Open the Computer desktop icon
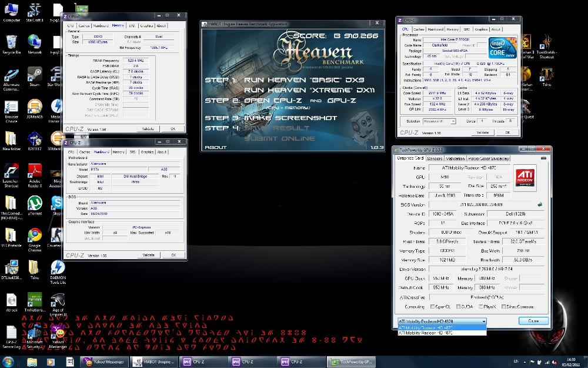Viewport: 588px width, 368px height. point(11,13)
